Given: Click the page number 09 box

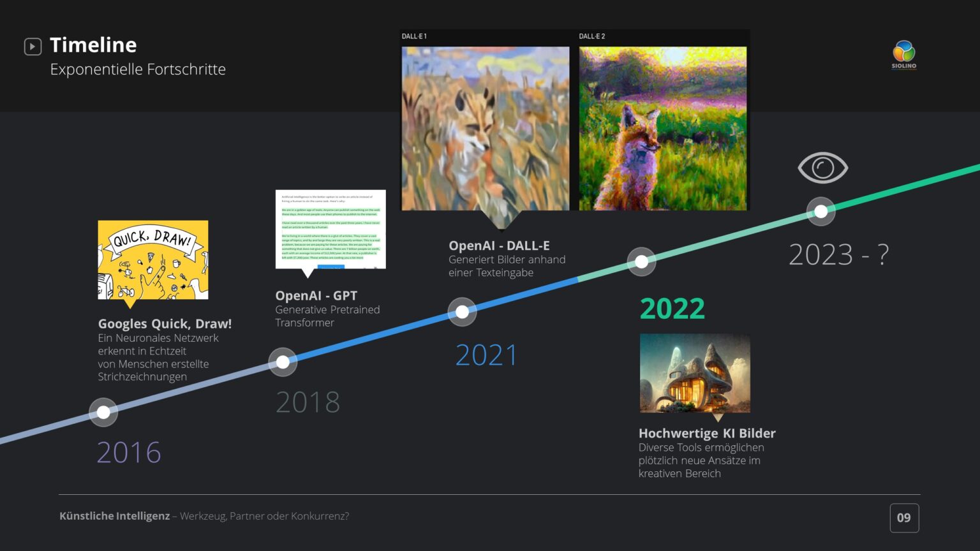Looking at the screenshot, I should (x=904, y=518).
